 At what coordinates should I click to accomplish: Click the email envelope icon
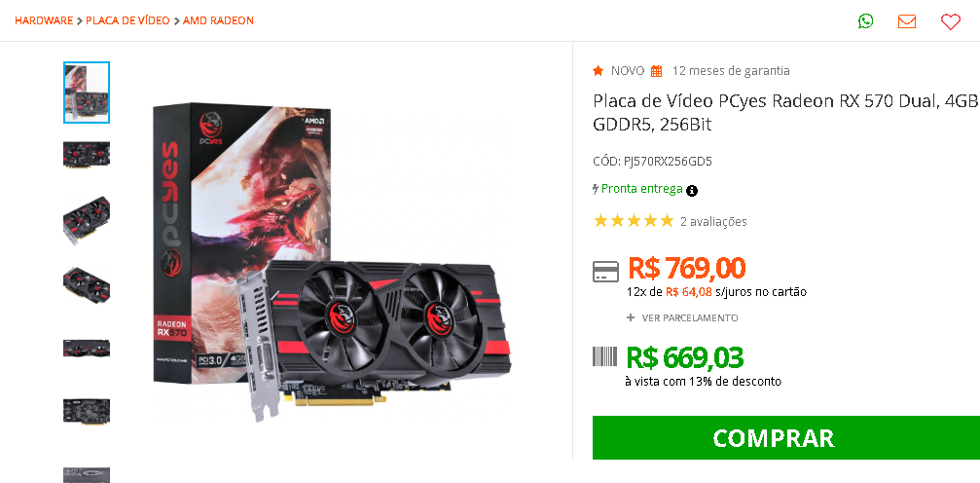click(907, 21)
